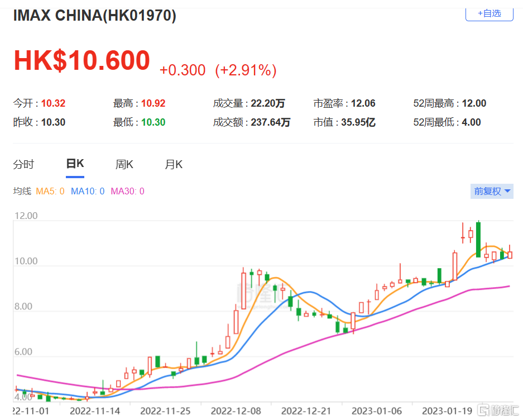Screen dimensions: 523x420
Task: Click the 2023-01-06 date axis label
Action: tap(377, 411)
